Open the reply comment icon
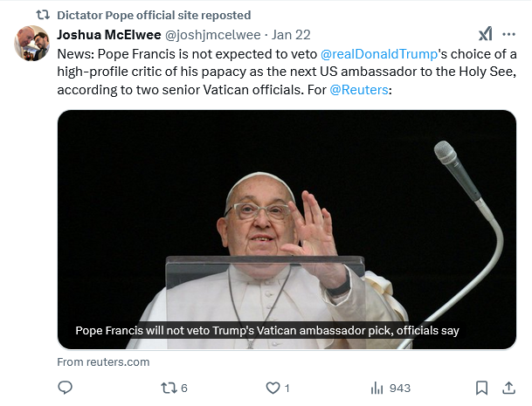This screenshot has width=532, height=406. pyautogui.click(x=65, y=388)
